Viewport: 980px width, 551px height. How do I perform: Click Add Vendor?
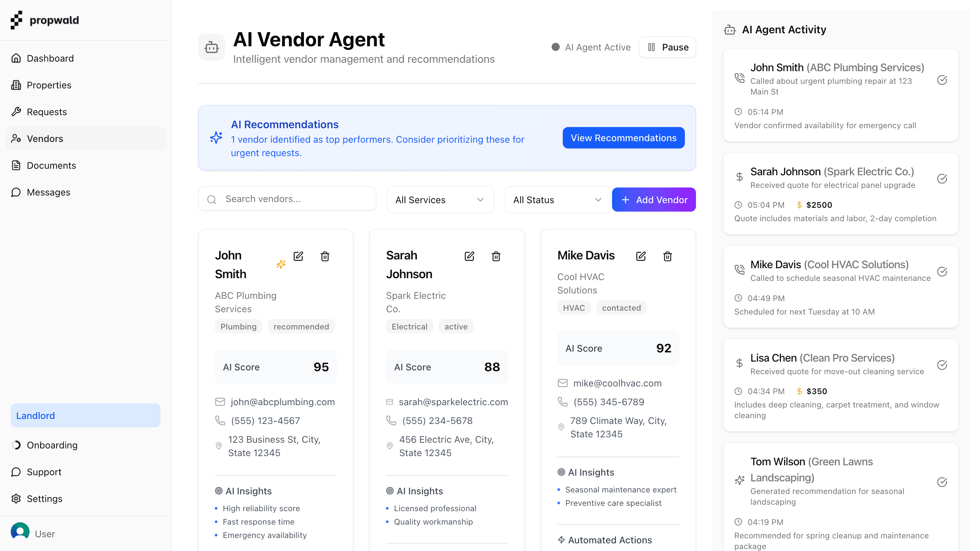653,199
